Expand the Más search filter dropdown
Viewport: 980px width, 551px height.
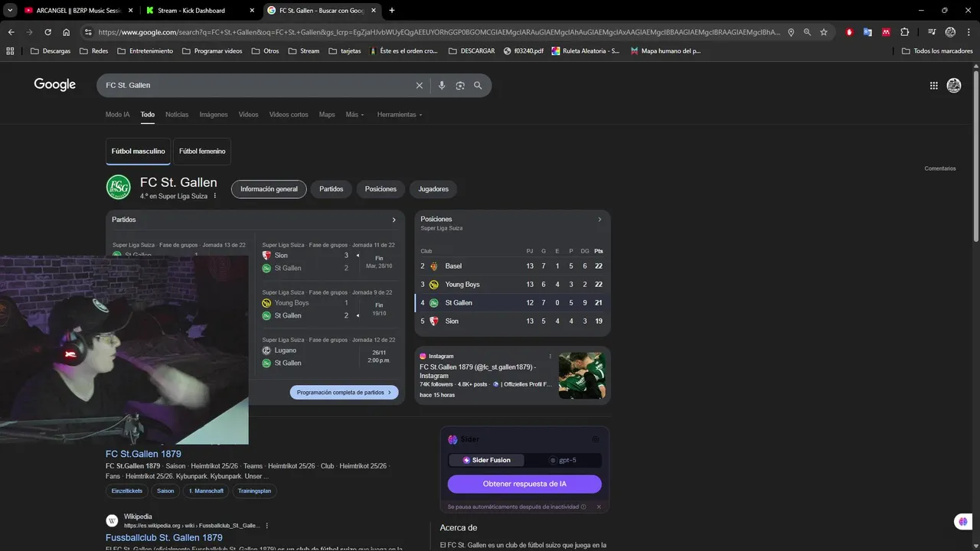pos(354,115)
